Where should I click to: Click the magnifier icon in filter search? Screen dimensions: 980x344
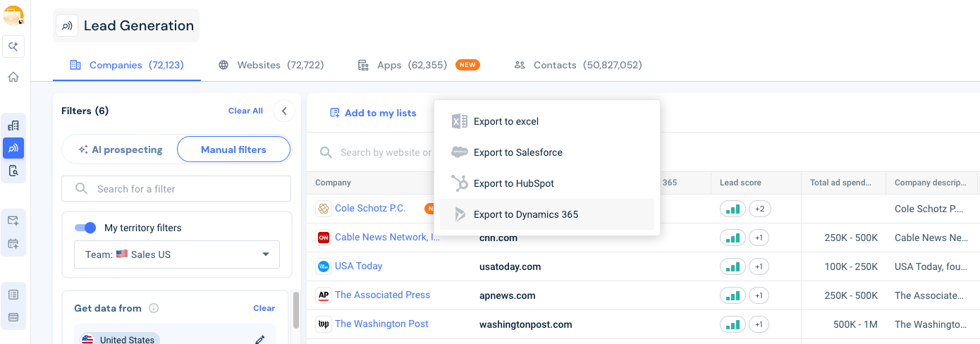coord(82,189)
